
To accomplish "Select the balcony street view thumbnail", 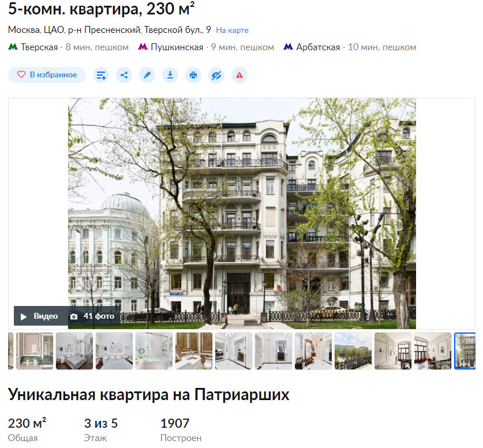I will click(353, 351).
